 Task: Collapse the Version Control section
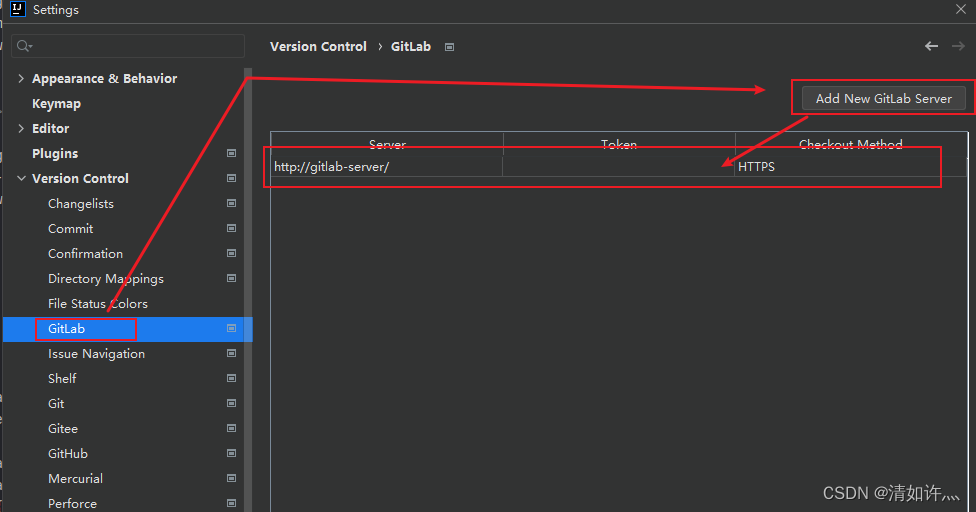click(x=21, y=179)
